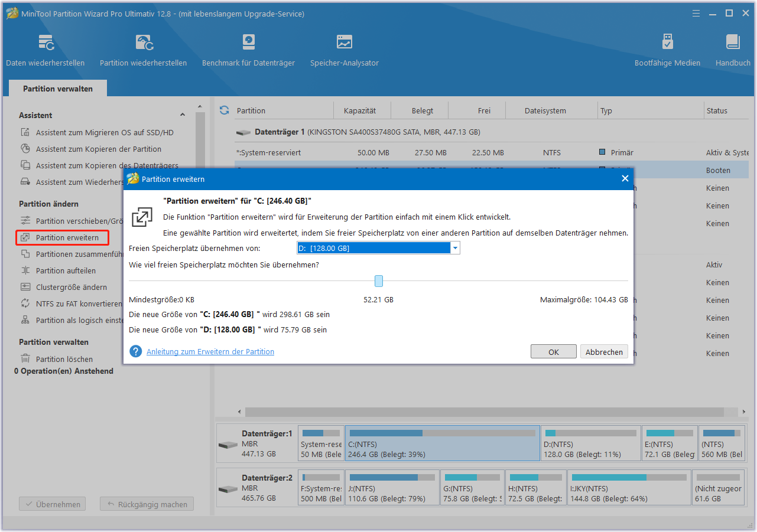
Task: Select G:(NTFS) 75.8 GB block in disk map
Action: click(x=472, y=488)
